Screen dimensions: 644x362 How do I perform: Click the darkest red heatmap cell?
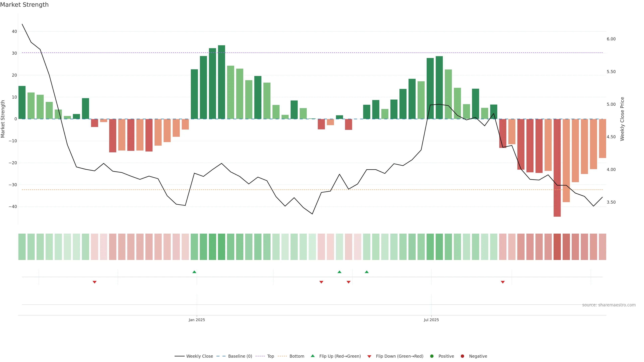click(557, 247)
